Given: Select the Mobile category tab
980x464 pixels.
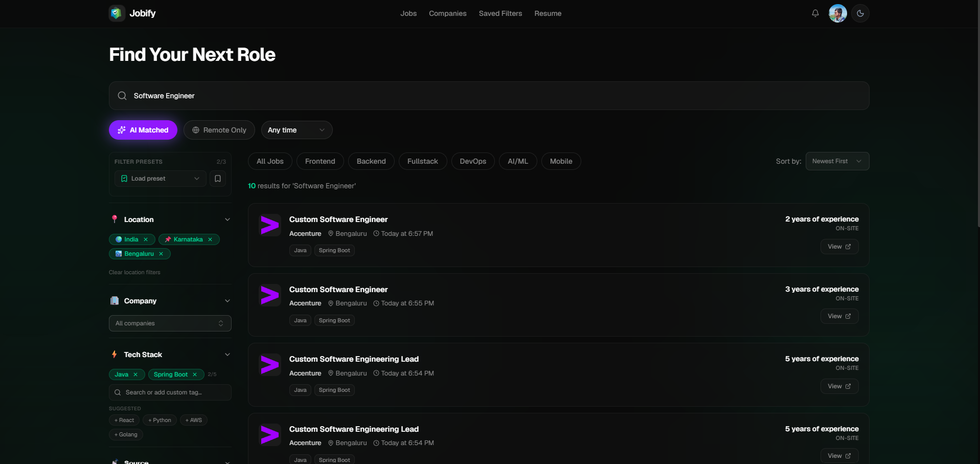Looking at the screenshot, I should click(x=561, y=161).
